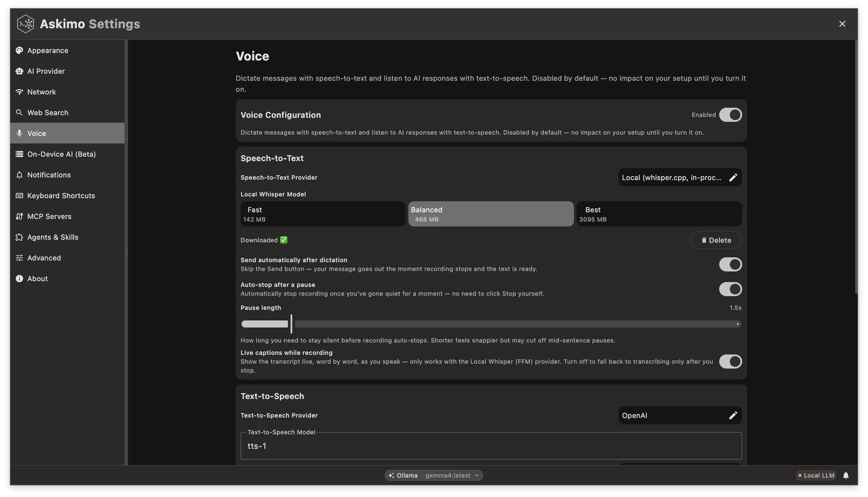Toggle Auto-stop after a pause

(730, 289)
